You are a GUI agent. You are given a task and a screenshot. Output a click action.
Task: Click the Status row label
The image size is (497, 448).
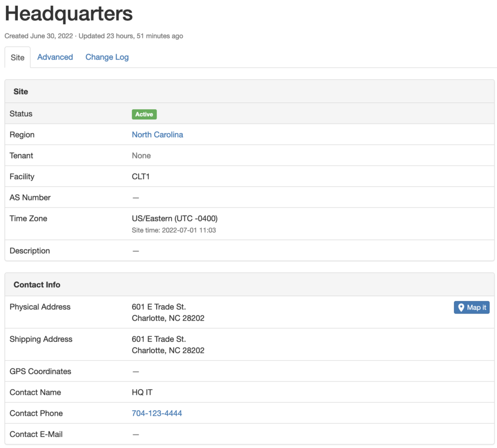(x=21, y=114)
